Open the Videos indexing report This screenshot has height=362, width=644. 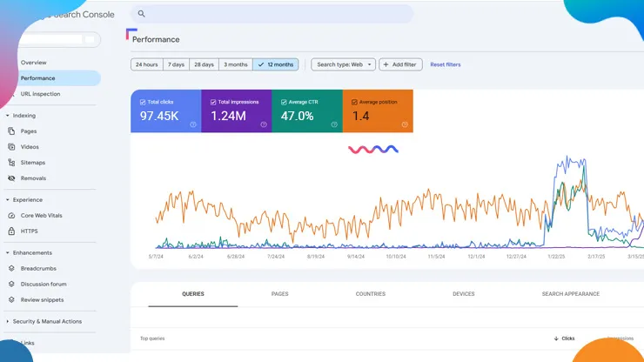[30, 147]
